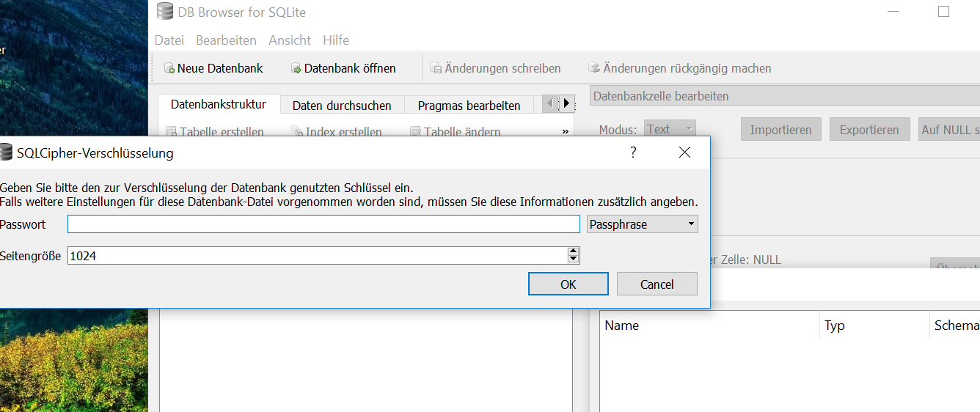Viewport: 980px width, 412px height.
Task: Click Änderungen schreiben toolbar button
Action: 495,68
